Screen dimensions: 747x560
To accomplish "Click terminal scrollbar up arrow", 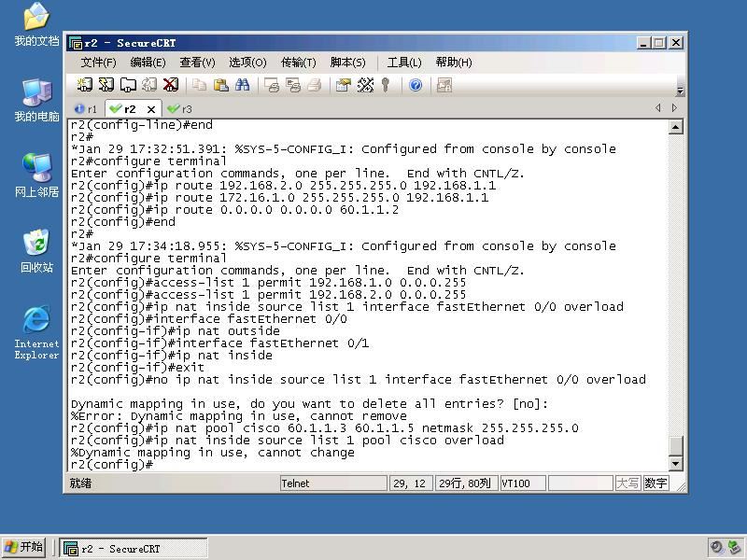I will pos(675,127).
